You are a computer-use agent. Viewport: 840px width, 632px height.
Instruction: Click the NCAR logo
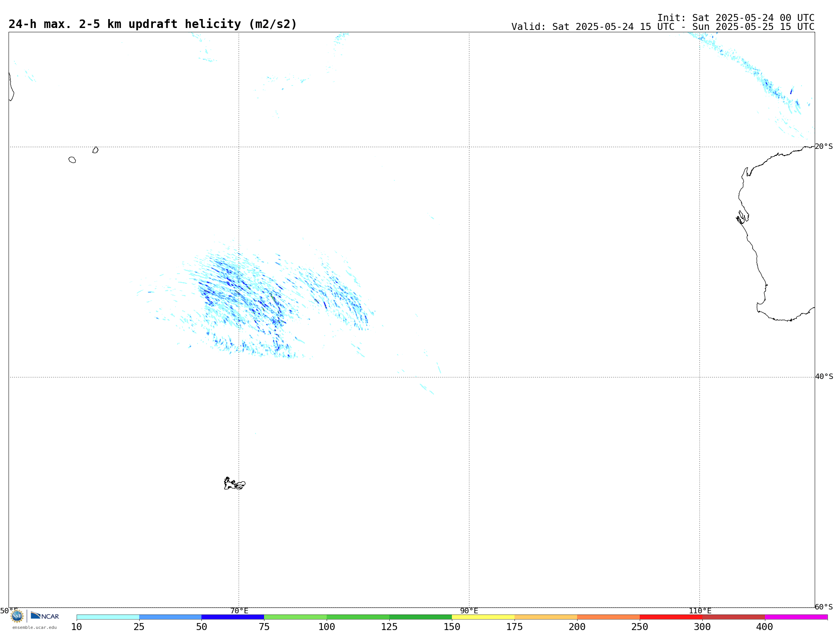point(45,616)
